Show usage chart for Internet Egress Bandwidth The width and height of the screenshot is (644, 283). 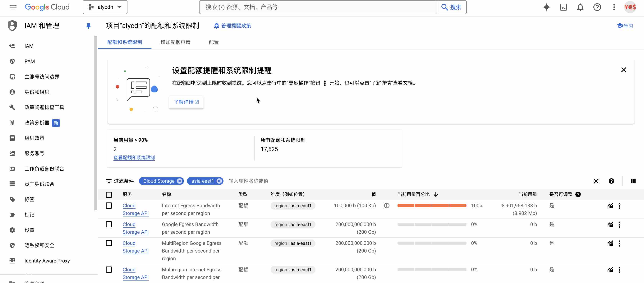[610, 206]
